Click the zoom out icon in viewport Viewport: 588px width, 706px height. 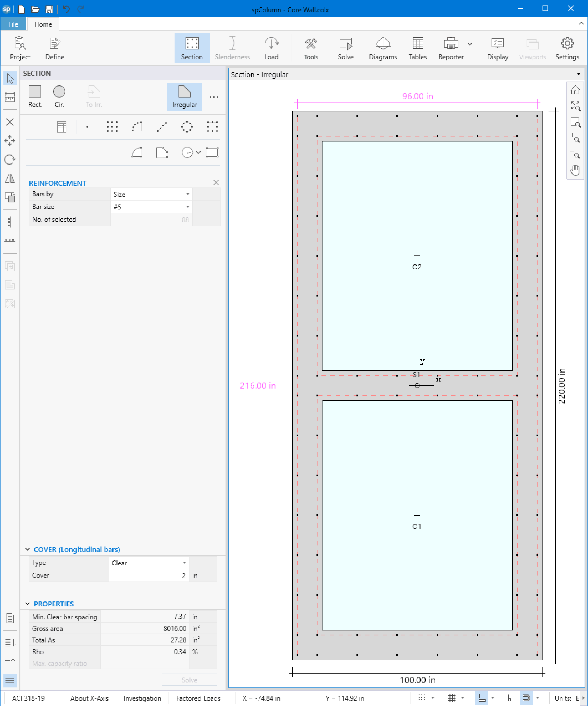click(575, 154)
